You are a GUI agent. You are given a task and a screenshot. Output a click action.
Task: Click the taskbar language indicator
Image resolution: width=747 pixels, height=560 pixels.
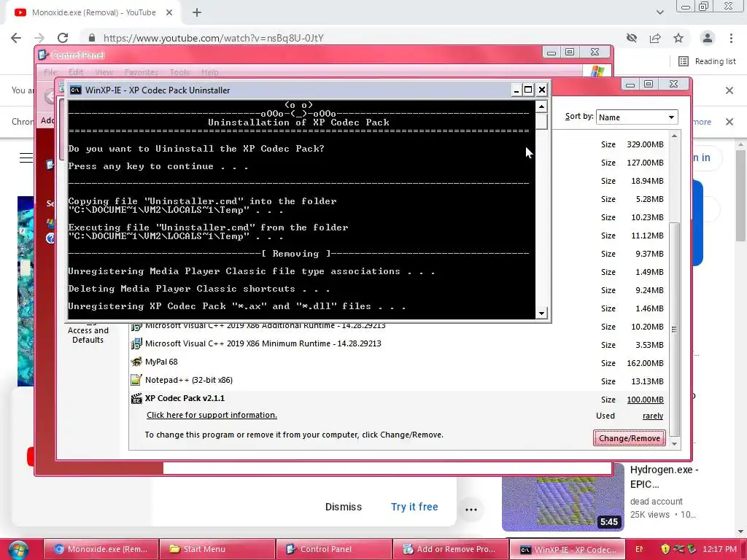(639, 549)
